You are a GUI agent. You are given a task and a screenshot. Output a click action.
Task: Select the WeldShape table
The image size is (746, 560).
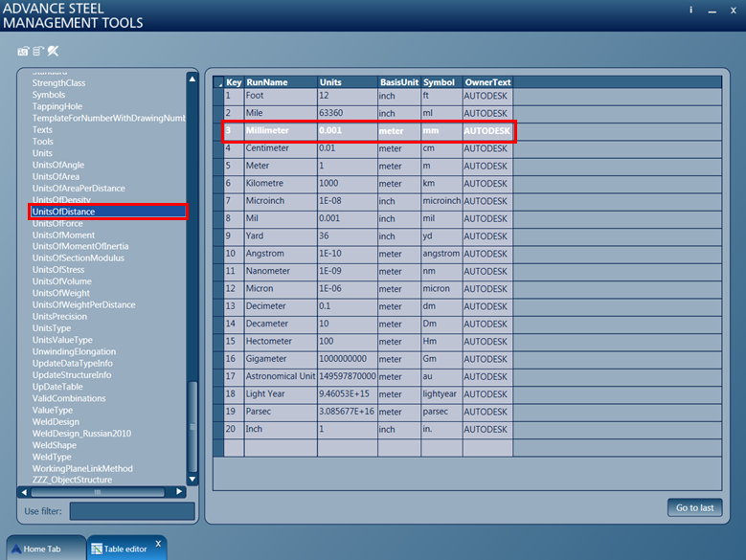pos(55,445)
